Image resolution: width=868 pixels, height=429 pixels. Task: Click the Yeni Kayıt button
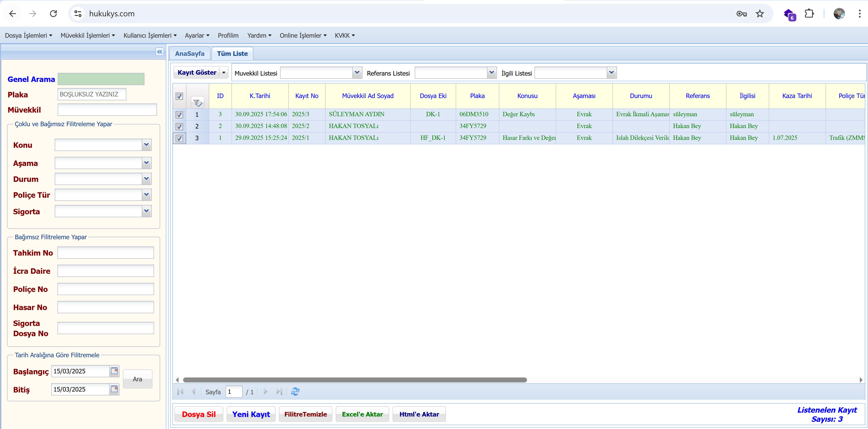coord(251,414)
